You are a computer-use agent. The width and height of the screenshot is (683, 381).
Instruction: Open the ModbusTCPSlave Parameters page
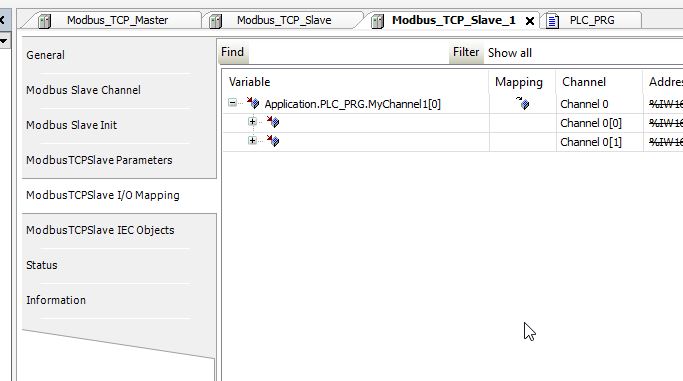[99, 160]
